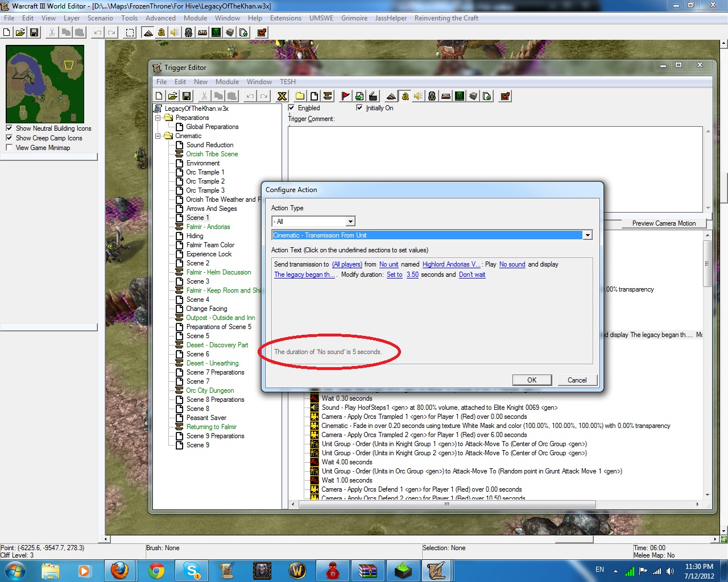Collapse the Cinematic folder in trigger tree
The width and height of the screenshot is (728, 582).
(x=158, y=136)
